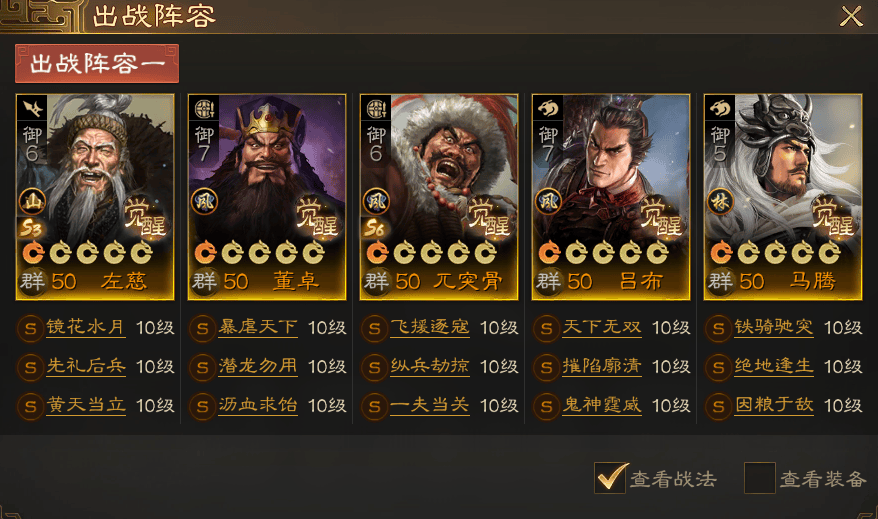Close the 出战阵容 panel

(x=851, y=16)
